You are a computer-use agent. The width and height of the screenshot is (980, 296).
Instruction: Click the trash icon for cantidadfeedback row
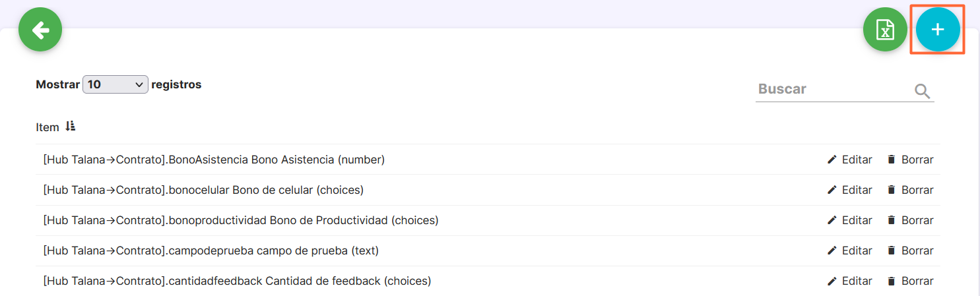point(892,281)
